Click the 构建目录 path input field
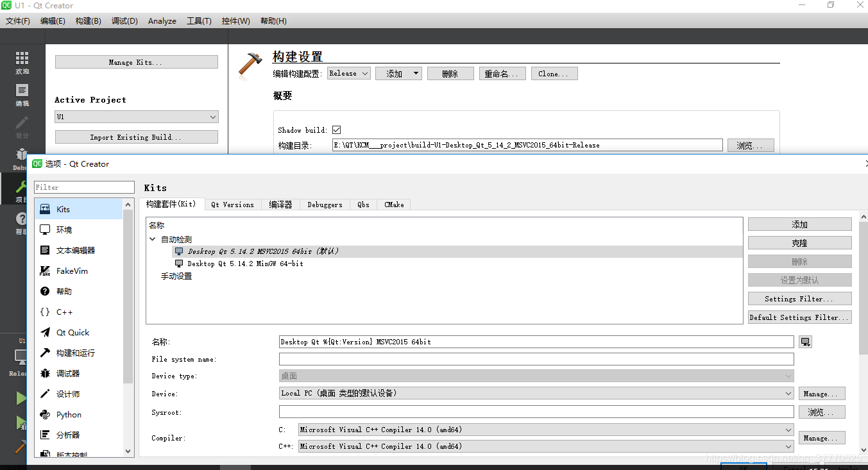Screen dimensions: 868x470 click(527, 146)
